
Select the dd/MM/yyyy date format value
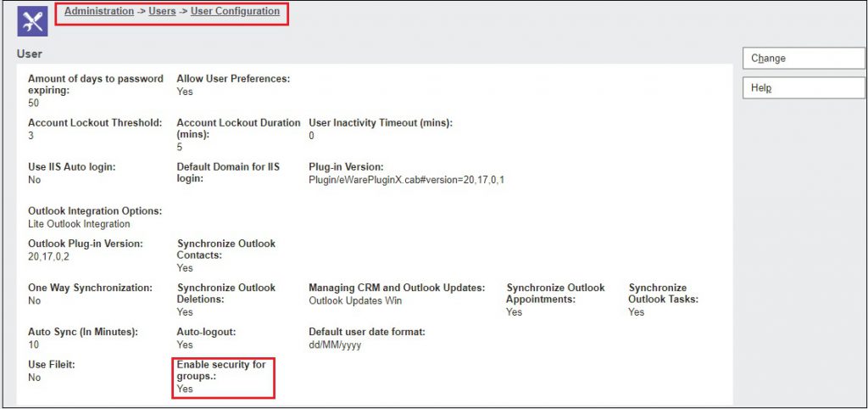click(x=335, y=345)
